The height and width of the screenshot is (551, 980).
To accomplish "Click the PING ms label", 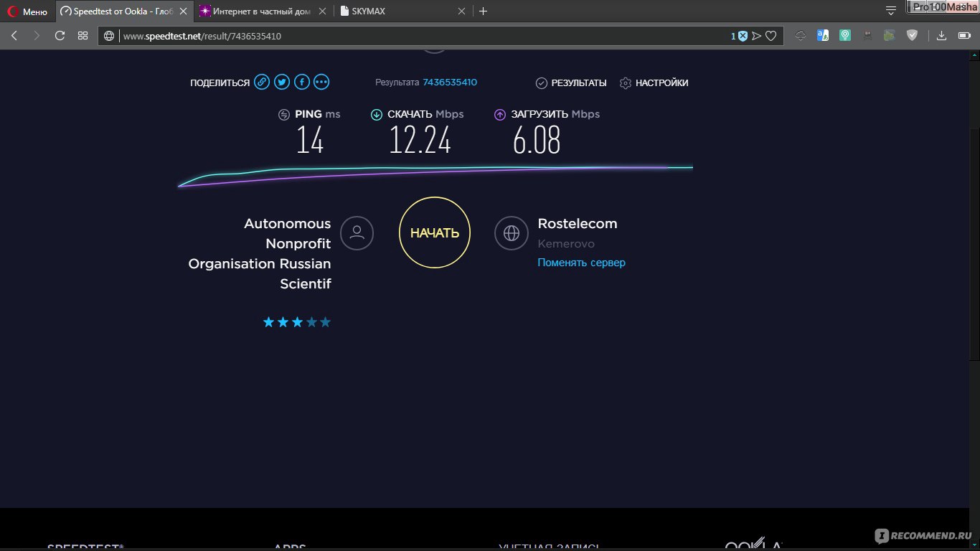I will click(318, 114).
